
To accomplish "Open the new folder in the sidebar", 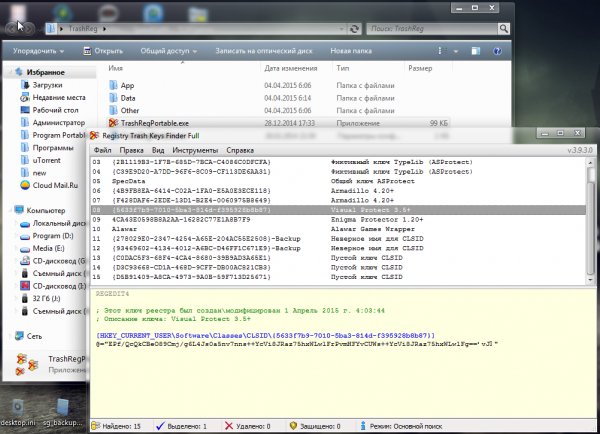I will [39, 173].
